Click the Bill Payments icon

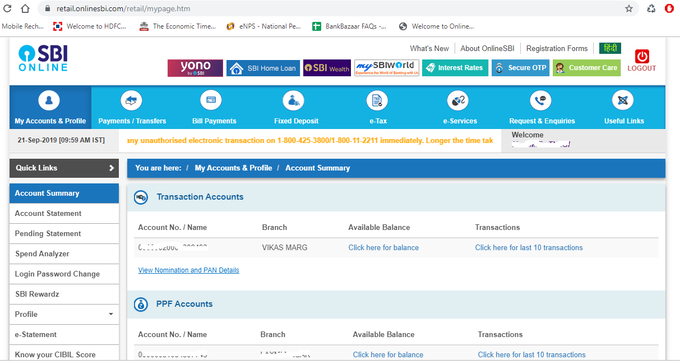click(211, 101)
